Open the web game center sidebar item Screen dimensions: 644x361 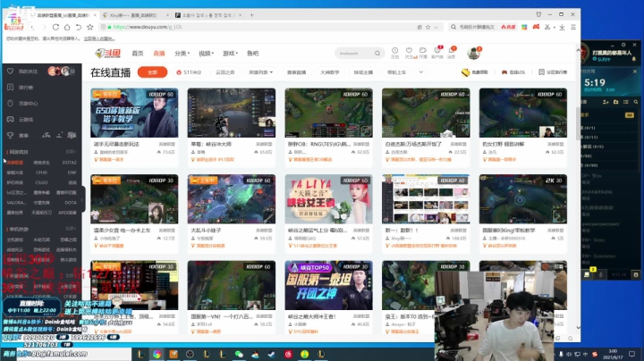[x=28, y=104]
